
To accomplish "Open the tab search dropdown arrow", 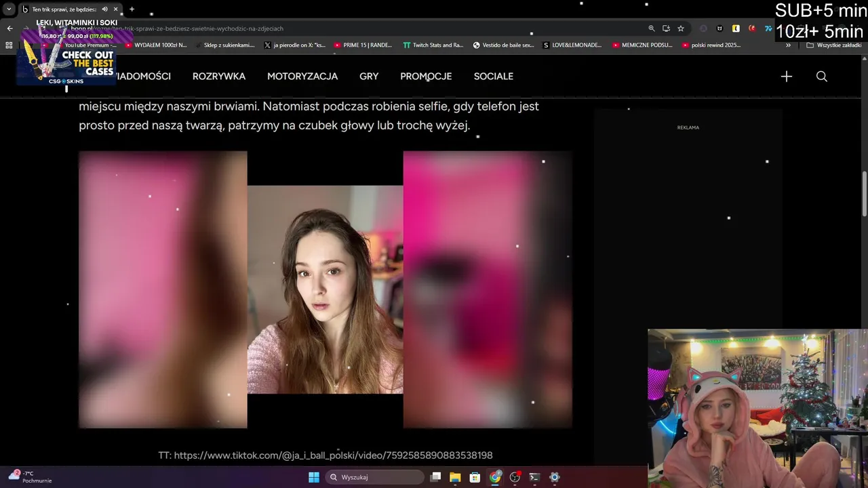I will pos(9,9).
